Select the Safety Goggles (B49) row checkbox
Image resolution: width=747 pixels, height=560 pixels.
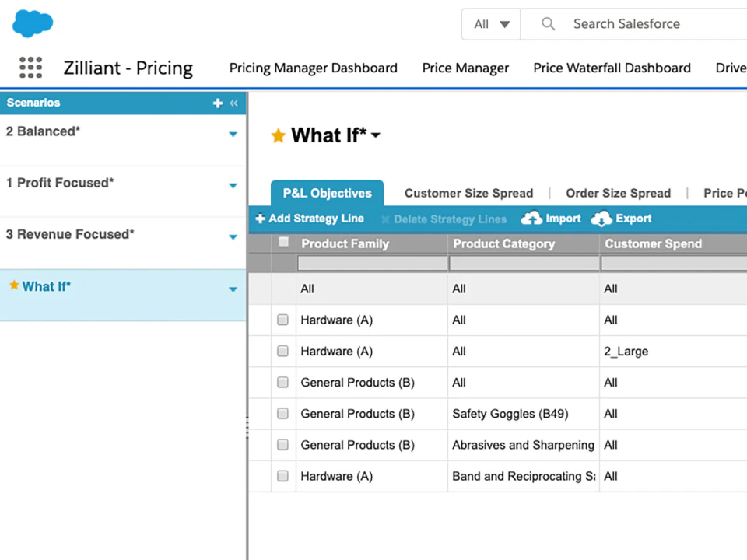[282, 414]
